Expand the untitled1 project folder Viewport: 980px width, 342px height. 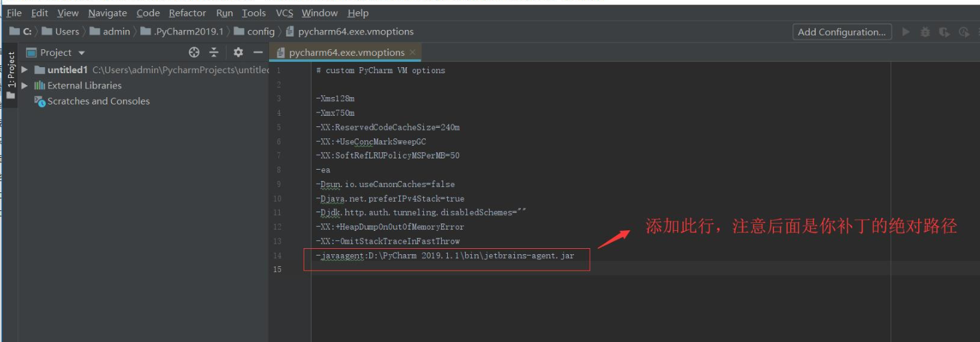pyautogui.click(x=25, y=70)
